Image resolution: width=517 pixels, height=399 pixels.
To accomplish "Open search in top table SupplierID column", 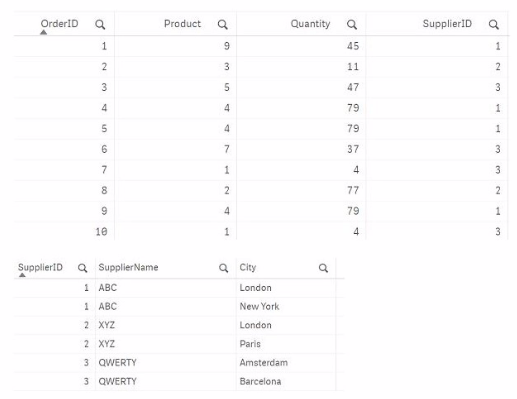I will [x=494, y=24].
